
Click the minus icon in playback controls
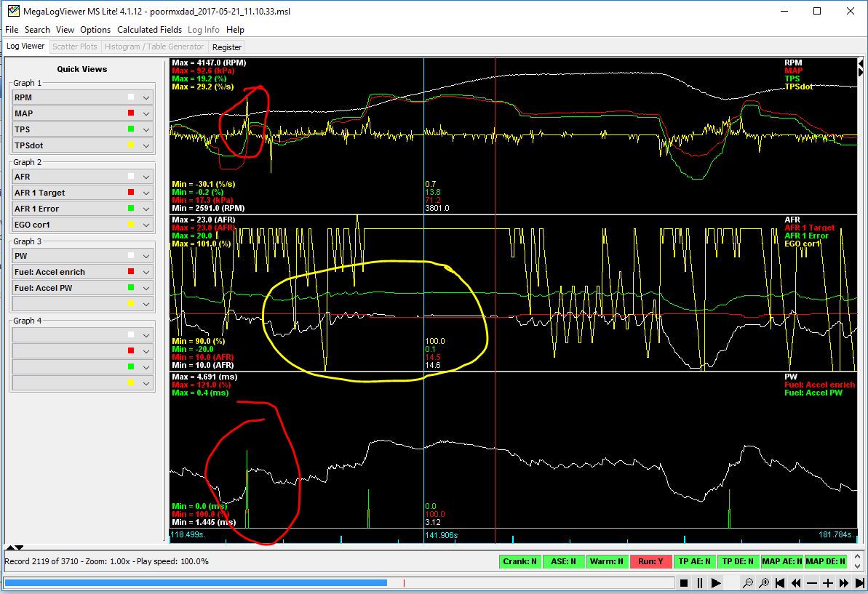click(x=812, y=583)
